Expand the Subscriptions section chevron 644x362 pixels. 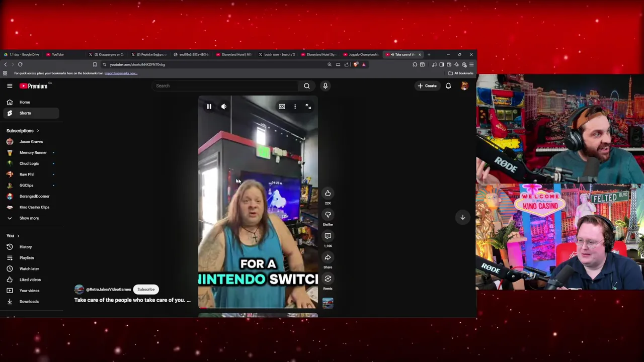(38, 131)
